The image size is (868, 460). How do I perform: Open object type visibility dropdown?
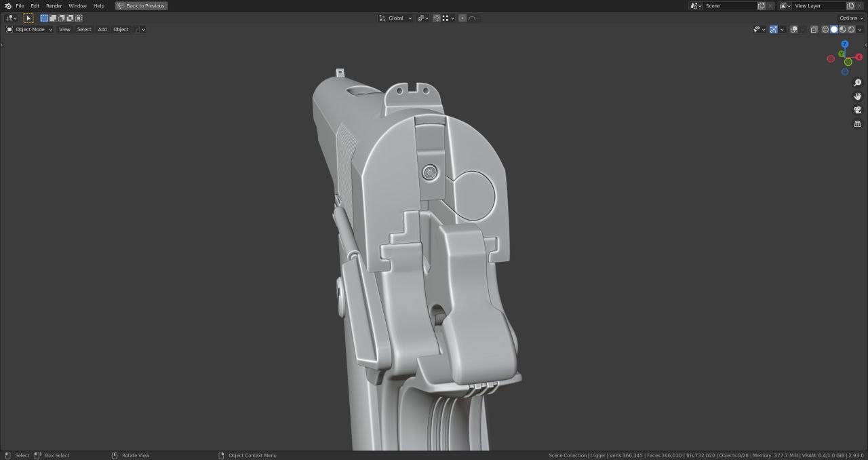tap(759, 29)
